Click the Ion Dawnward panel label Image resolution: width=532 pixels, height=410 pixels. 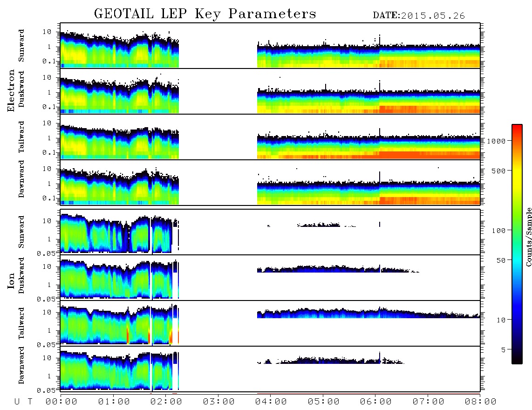pyautogui.click(x=21, y=365)
